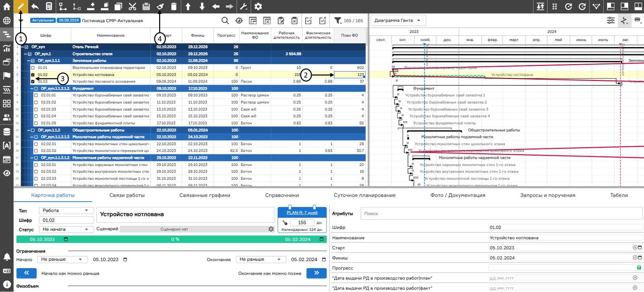Check the box for row 02.02.02
644x292 pixels.
point(36,151)
